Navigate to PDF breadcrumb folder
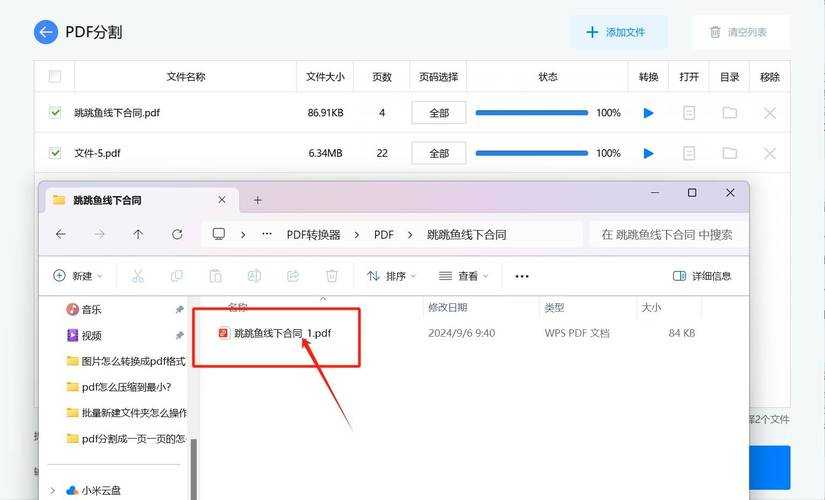This screenshot has height=500, width=825. [x=384, y=235]
